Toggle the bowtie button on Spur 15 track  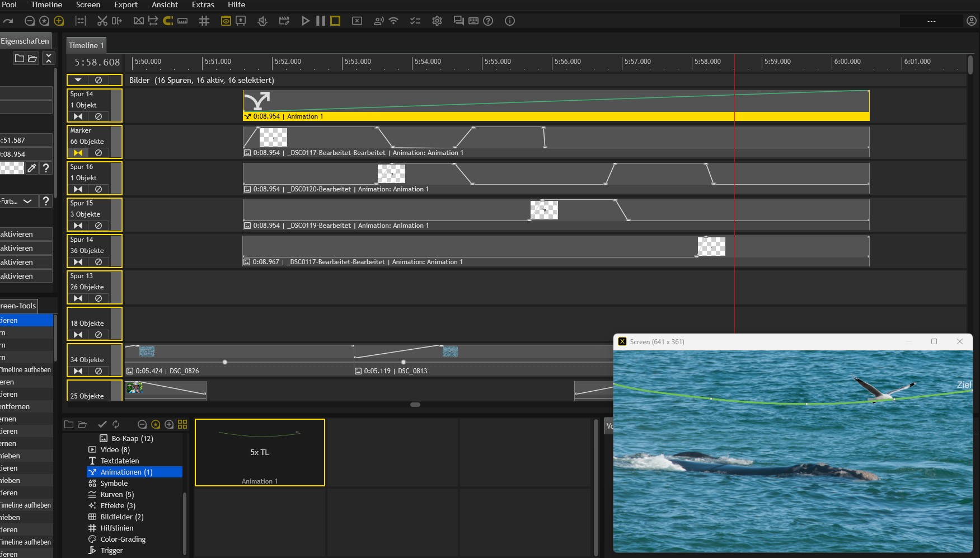pos(78,226)
